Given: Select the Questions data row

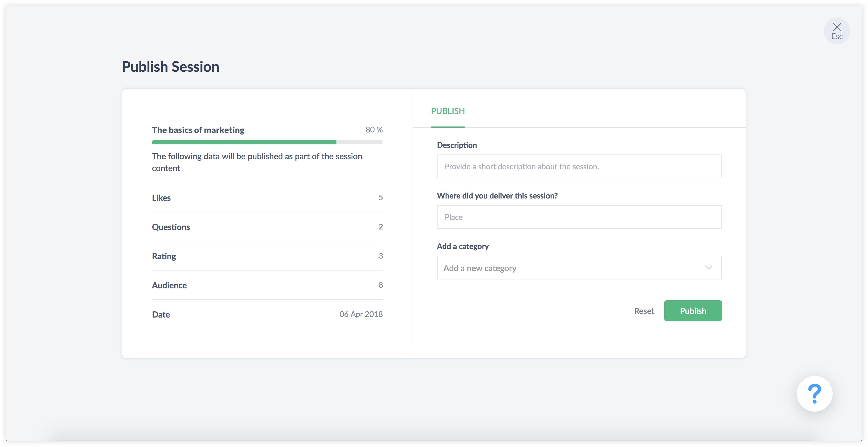Looking at the screenshot, I should coord(267,227).
